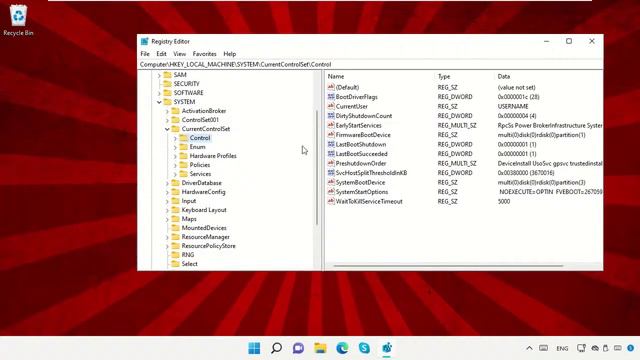This screenshot has width=640, height=360.
Task: Click the SystemStartOptions value icon
Action: 331,192
